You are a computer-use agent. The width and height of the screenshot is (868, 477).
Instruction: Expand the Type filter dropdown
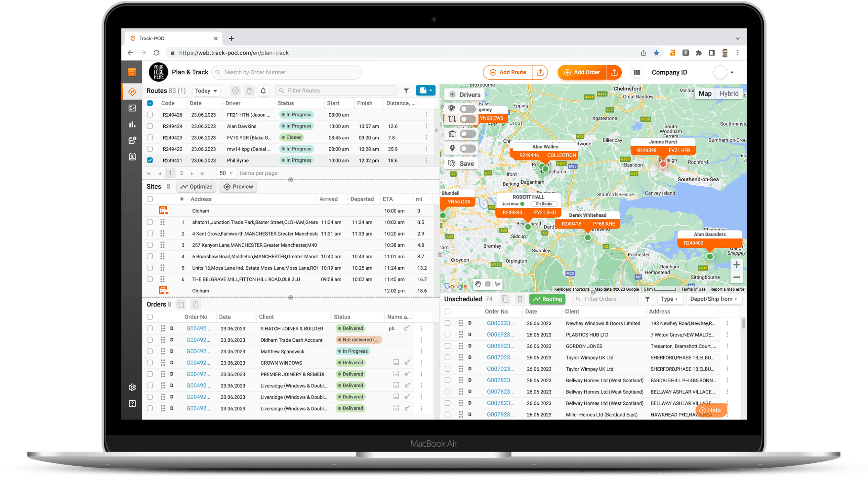669,299
